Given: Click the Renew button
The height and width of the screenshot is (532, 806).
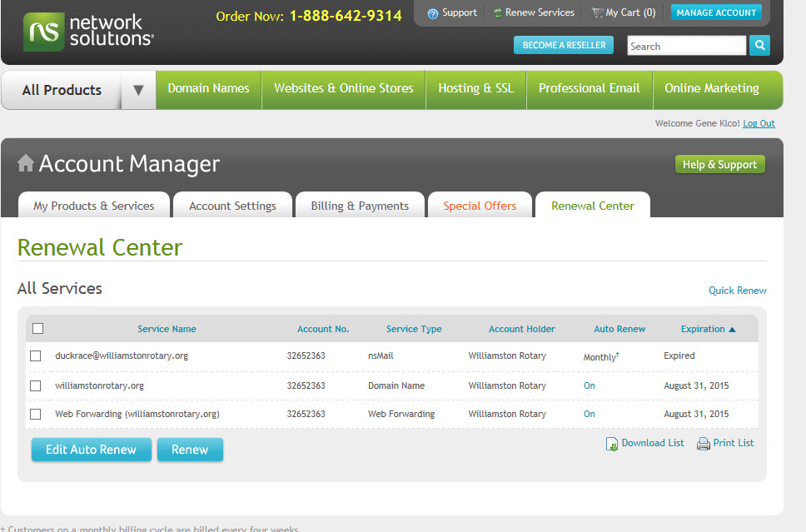Looking at the screenshot, I should [x=190, y=450].
